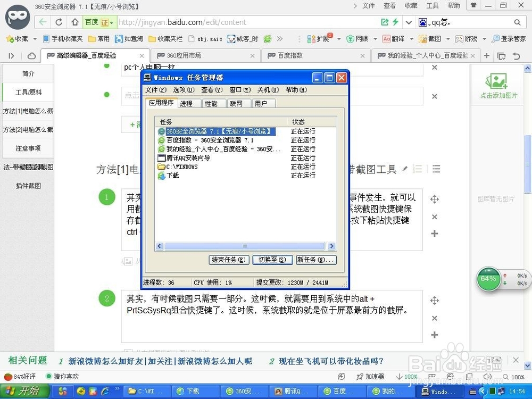Click the search magnifier icon
The height and width of the screenshot is (399, 532).
pos(517,22)
